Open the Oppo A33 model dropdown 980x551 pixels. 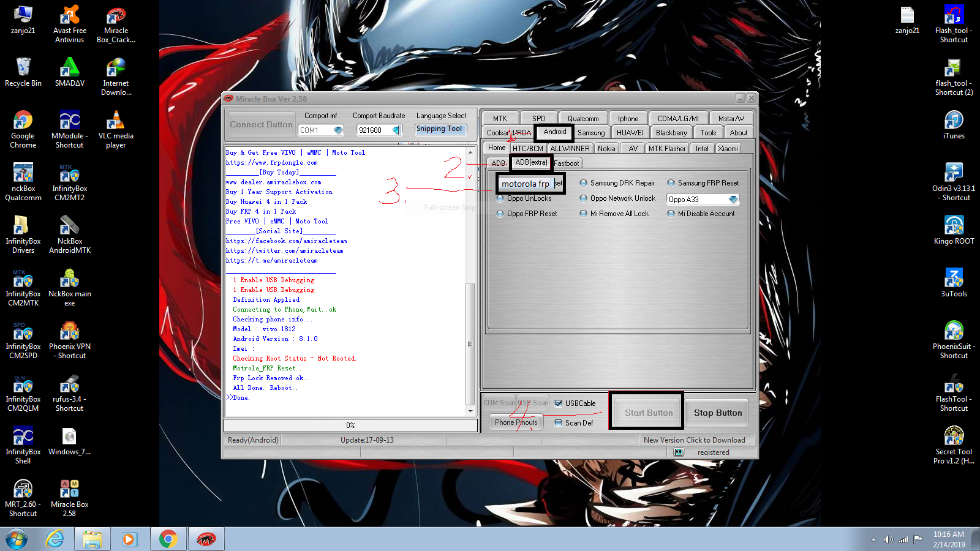733,200
